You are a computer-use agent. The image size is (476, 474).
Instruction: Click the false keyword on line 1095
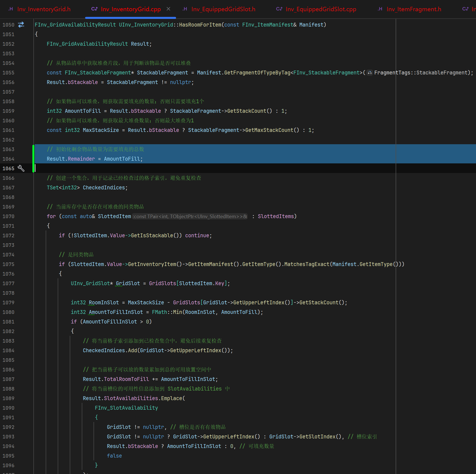[x=114, y=456]
